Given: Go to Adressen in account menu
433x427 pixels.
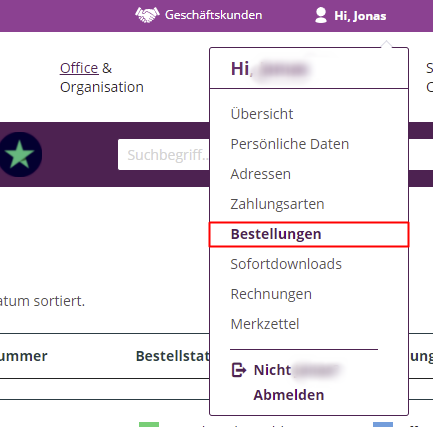Looking at the screenshot, I should click(261, 174).
